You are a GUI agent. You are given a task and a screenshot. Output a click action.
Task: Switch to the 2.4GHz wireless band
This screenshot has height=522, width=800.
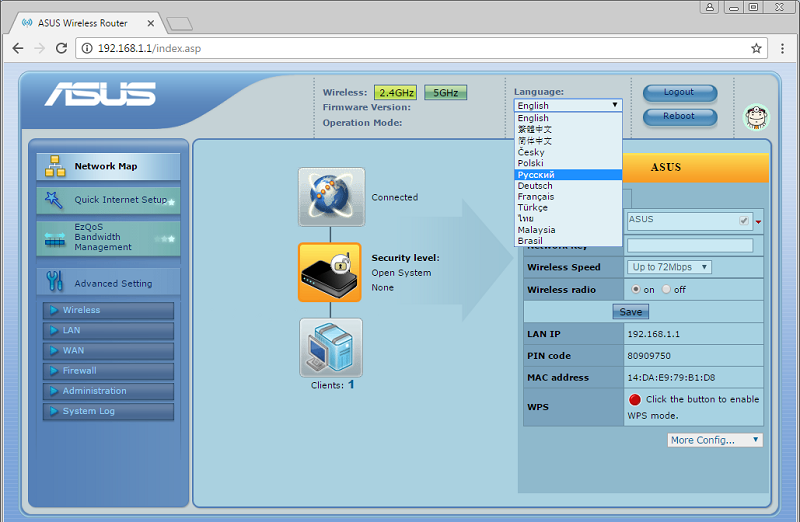396,93
